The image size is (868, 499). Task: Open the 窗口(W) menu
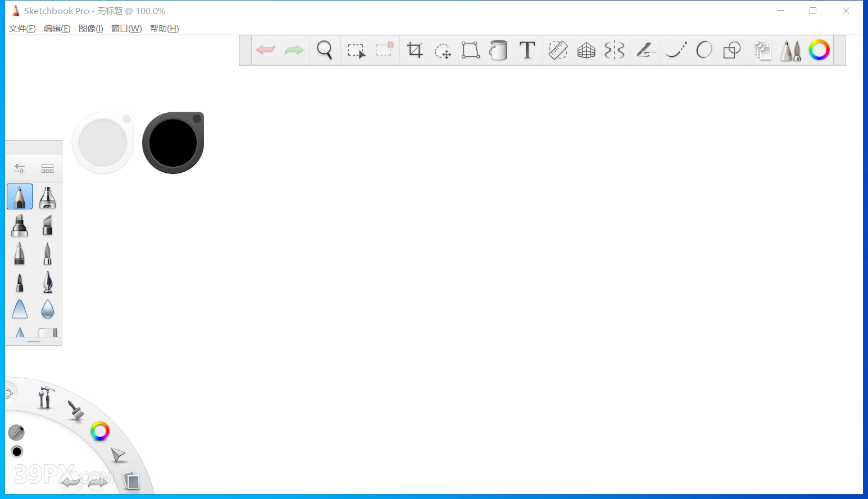pyautogui.click(x=126, y=29)
